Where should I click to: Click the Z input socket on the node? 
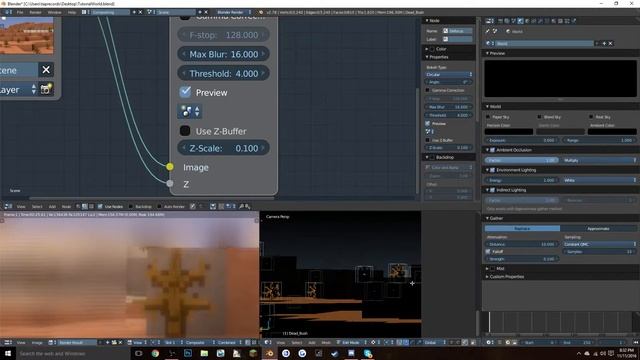click(170, 184)
